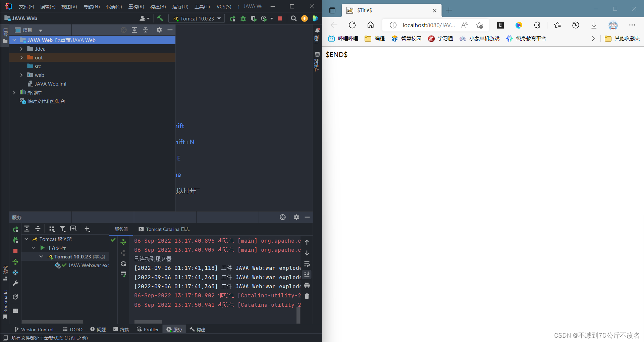Start Tomcat in debug mode via bug icon
The image size is (644, 342).
click(243, 18)
